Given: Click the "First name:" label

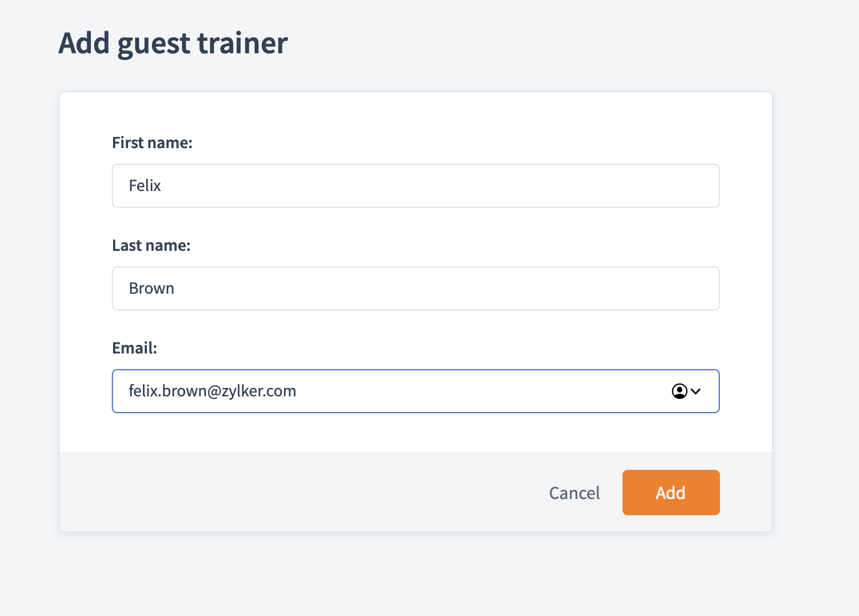Looking at the screenshot, I should click(152, 143).
